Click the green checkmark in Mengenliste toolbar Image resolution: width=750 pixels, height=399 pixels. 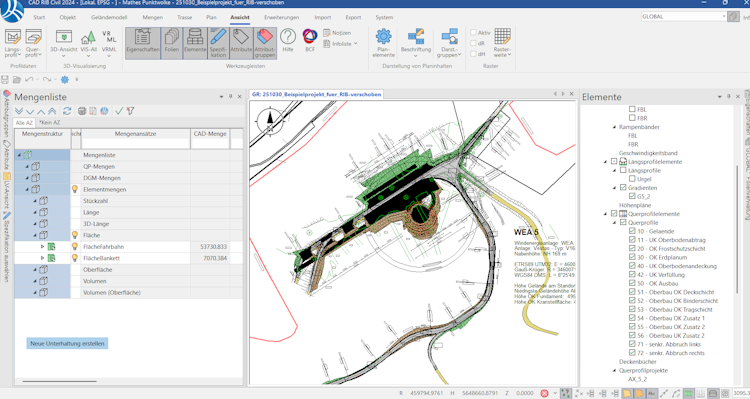point(119,111)
